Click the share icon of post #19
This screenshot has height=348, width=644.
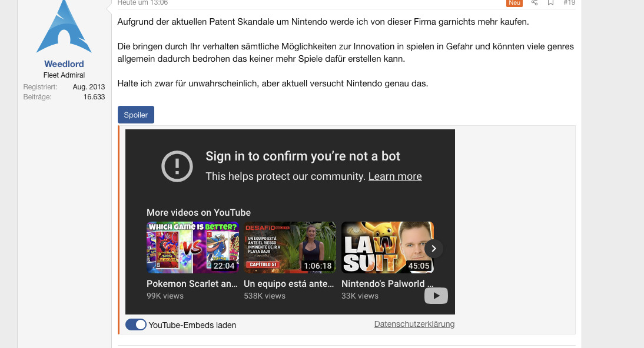click(x=535, y=2)
